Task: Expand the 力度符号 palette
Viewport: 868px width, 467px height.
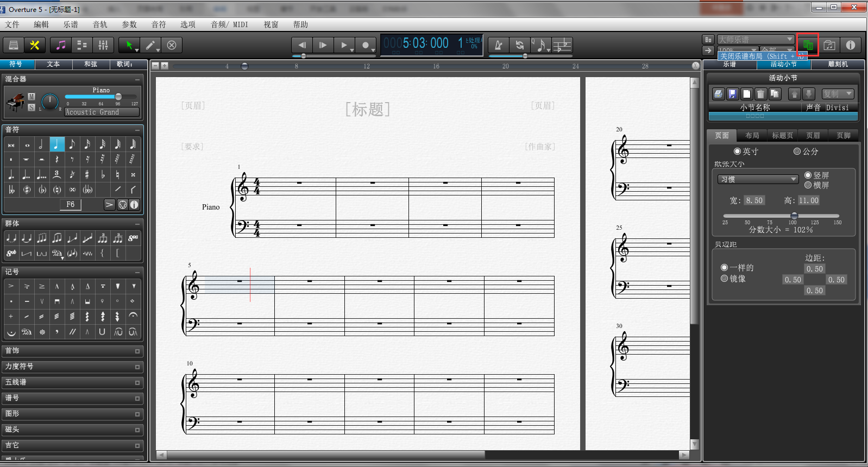Action: click(73, 367)
